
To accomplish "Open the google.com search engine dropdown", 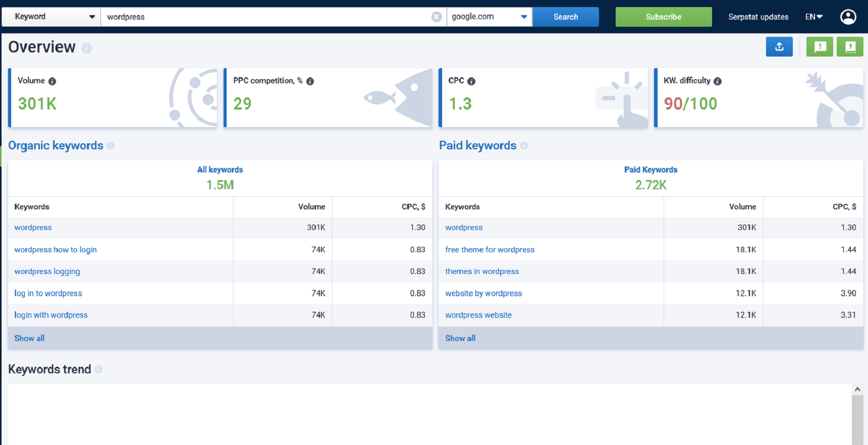I will tap(489, 17).
